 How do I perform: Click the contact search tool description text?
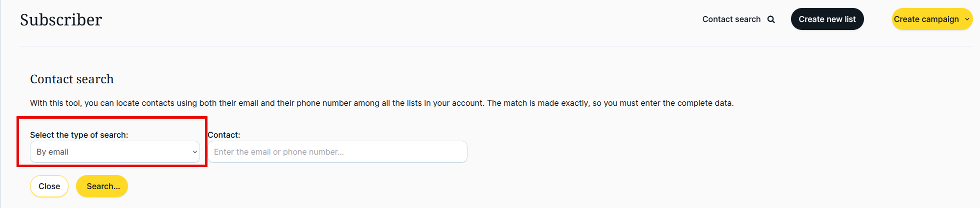pyautogui.click(x=381, y=103)
